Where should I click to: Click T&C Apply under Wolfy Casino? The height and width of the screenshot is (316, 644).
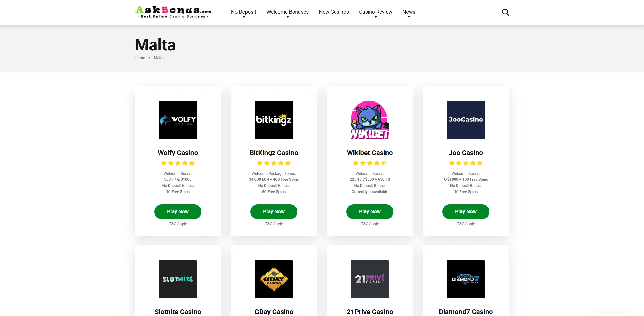tap(178, 224)
